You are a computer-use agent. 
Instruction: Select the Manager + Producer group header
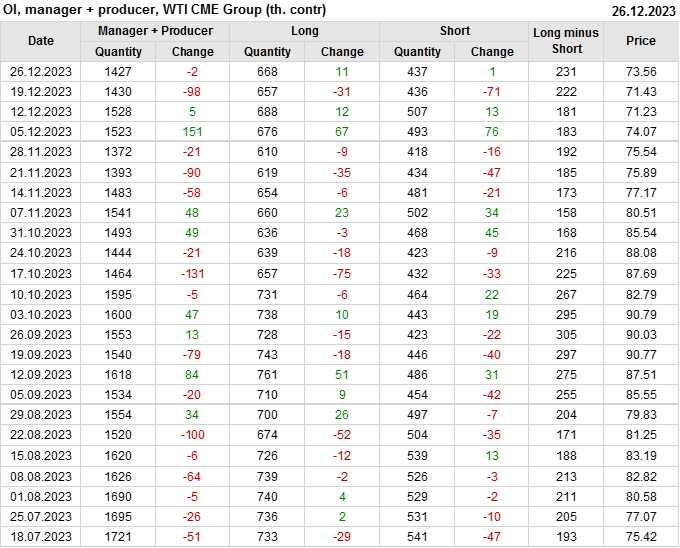point(155,31)
